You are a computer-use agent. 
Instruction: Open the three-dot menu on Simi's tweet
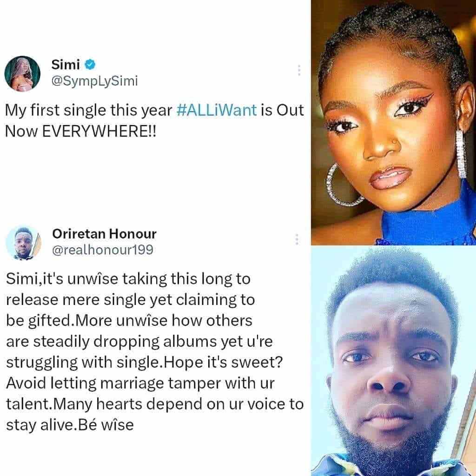pyautogui.click(x=299, y=70)
